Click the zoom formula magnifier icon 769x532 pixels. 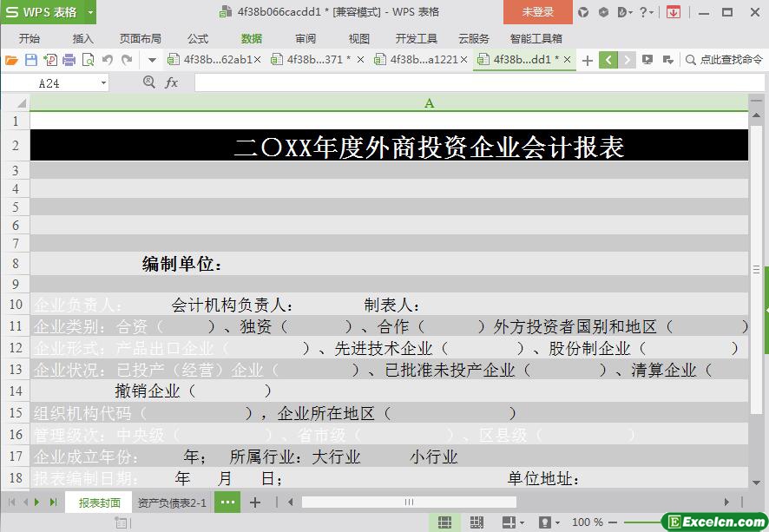(x=149, y=82)
